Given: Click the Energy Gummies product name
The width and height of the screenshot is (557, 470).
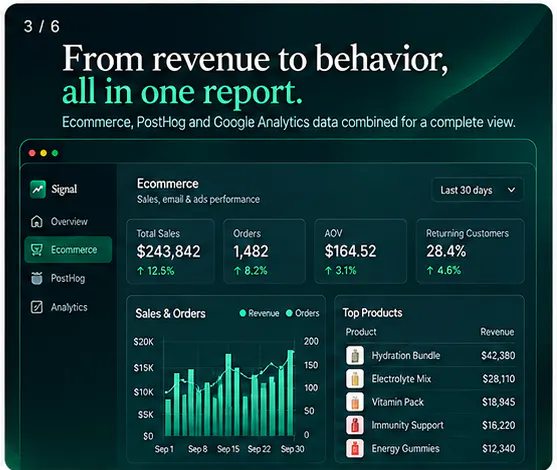Looking at the screenshot, I should click(x=405, y=448).
